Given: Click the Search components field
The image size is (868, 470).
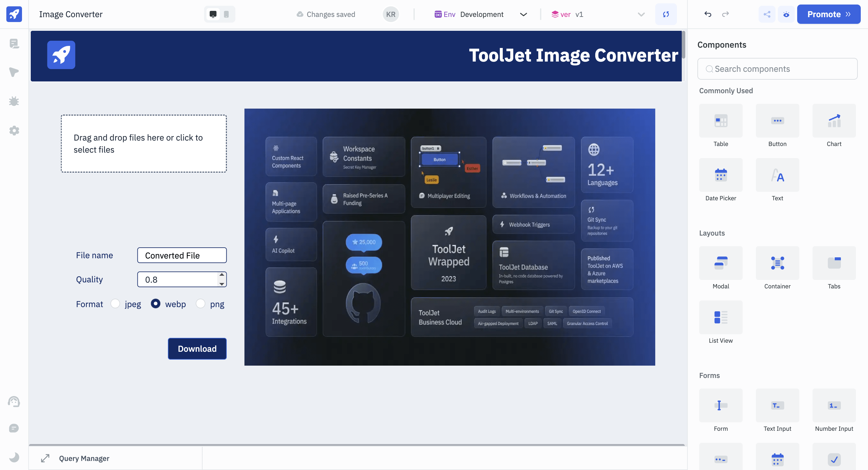Looking at the screenshot, I should (x=777, y=69).
